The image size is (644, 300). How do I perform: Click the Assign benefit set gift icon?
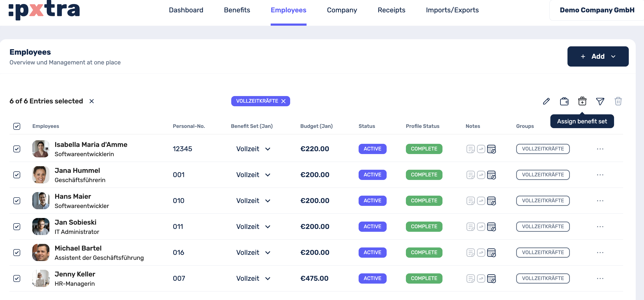point(582,101)
